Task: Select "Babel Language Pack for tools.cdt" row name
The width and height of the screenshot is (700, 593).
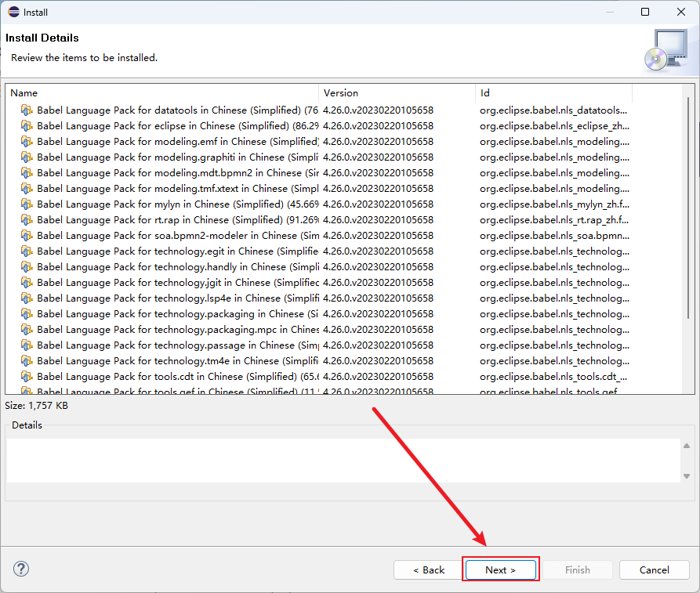Action: pyautogui.click(x=177, y=377)
